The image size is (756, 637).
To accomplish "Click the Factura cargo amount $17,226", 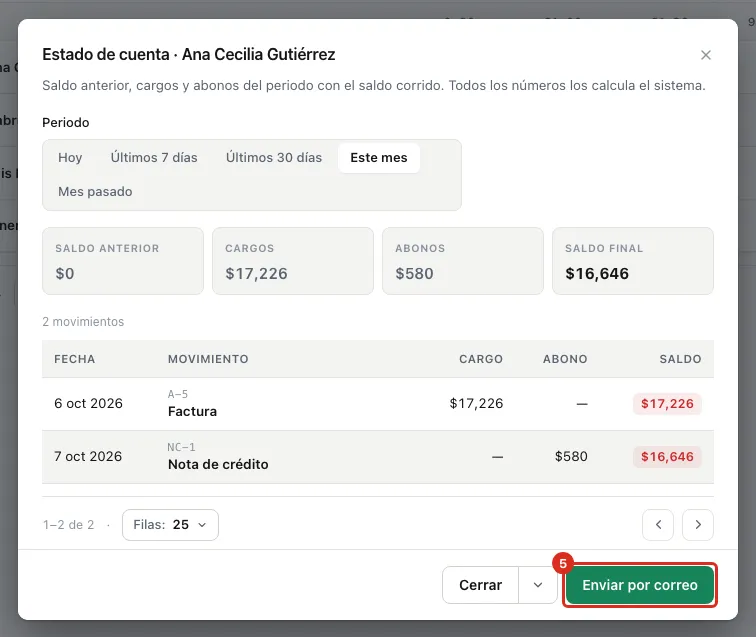I will tap(476, 403).
